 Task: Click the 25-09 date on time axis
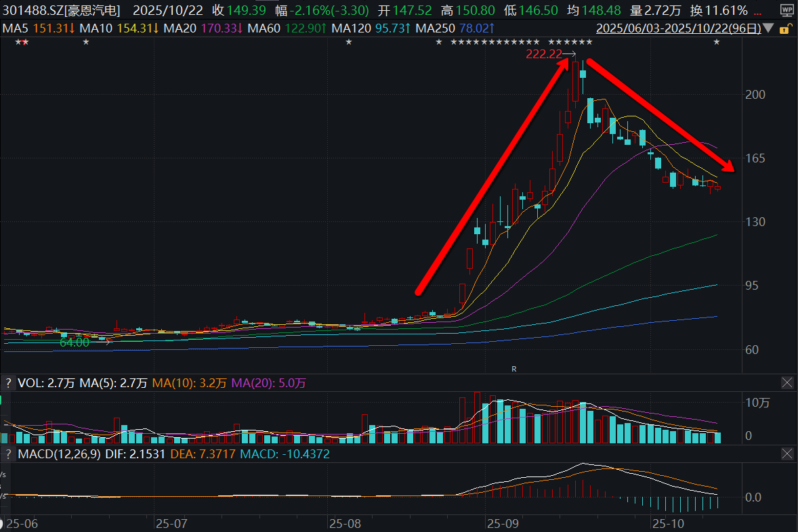(x=502, y=523)
